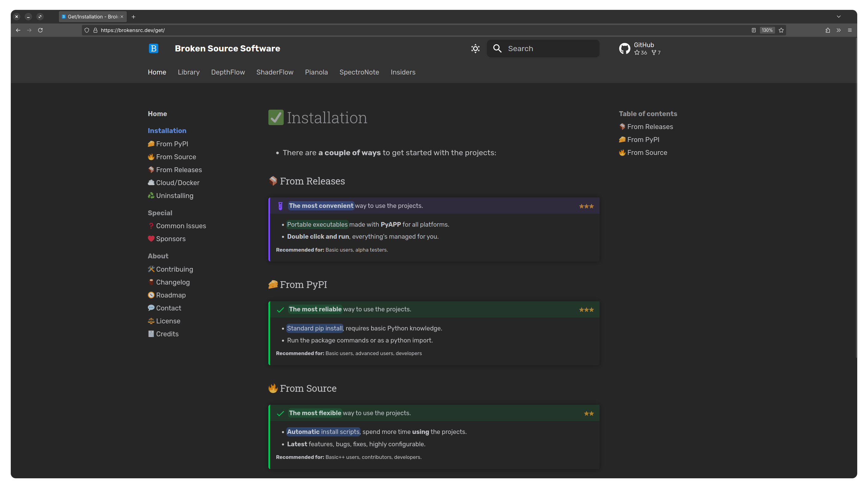Open Changelog sidebar entry
Image resolution: width=868 pixels, height=490 pixels.
point(169,282)
